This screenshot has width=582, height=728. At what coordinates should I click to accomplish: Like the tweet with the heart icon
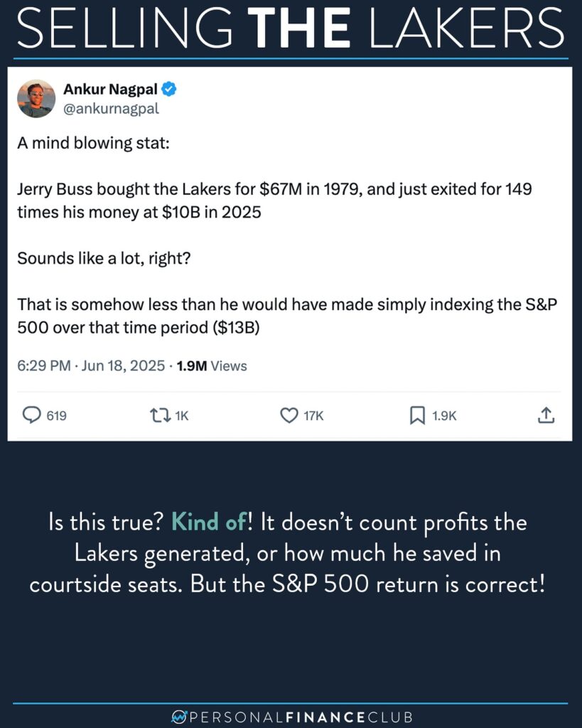click(289, 415)
